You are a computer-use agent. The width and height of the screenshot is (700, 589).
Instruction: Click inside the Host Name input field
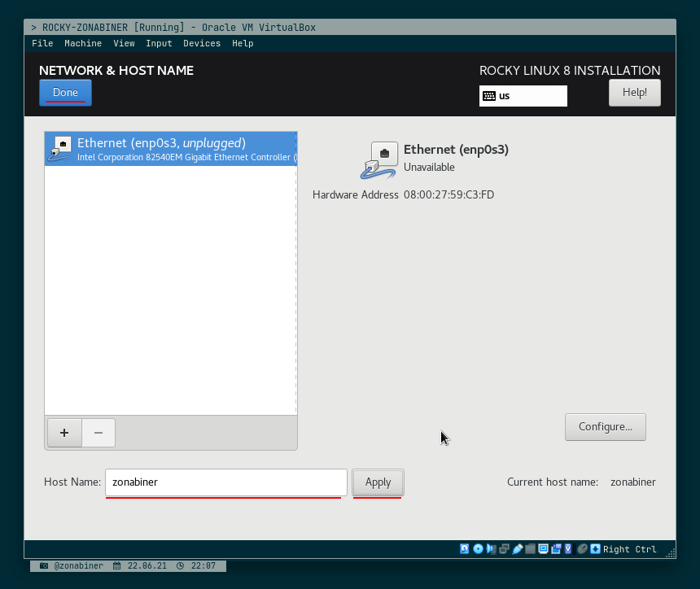click(x=225, y=482)
